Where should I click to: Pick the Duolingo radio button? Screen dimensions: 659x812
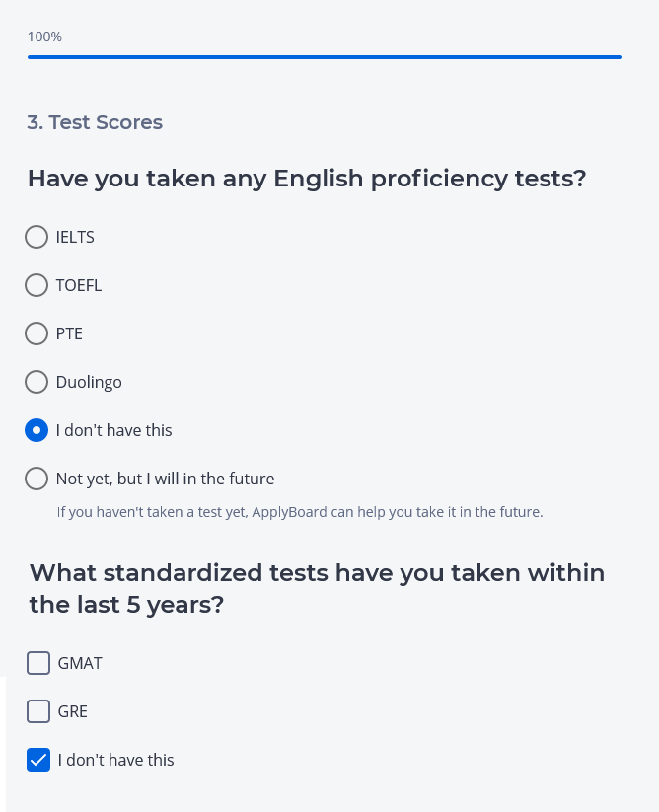click(37, 382)
